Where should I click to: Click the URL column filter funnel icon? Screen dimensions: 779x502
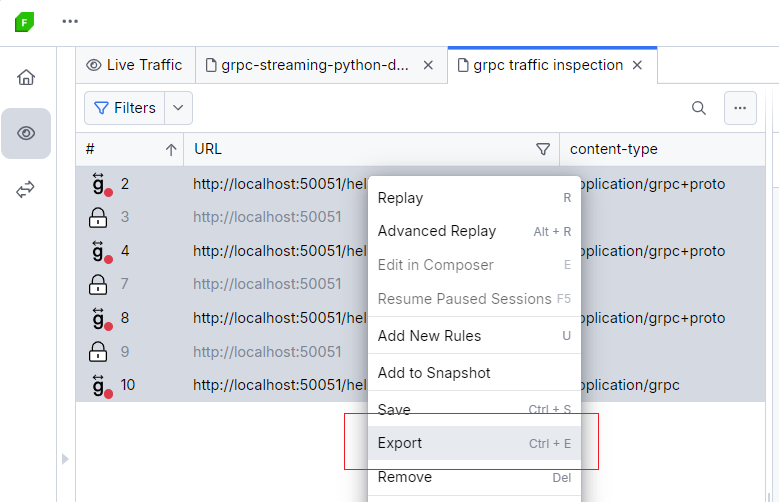pos(543,149)
